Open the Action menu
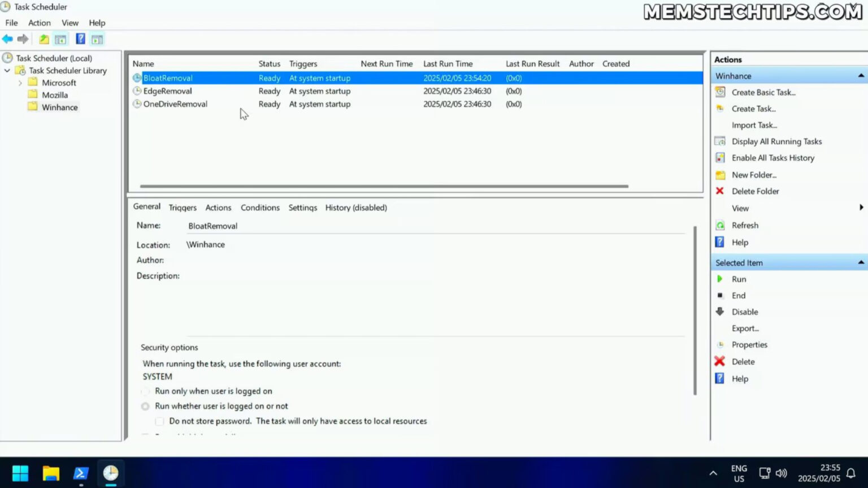The height and width of the screenshot is (488, 868). (39, 23)
